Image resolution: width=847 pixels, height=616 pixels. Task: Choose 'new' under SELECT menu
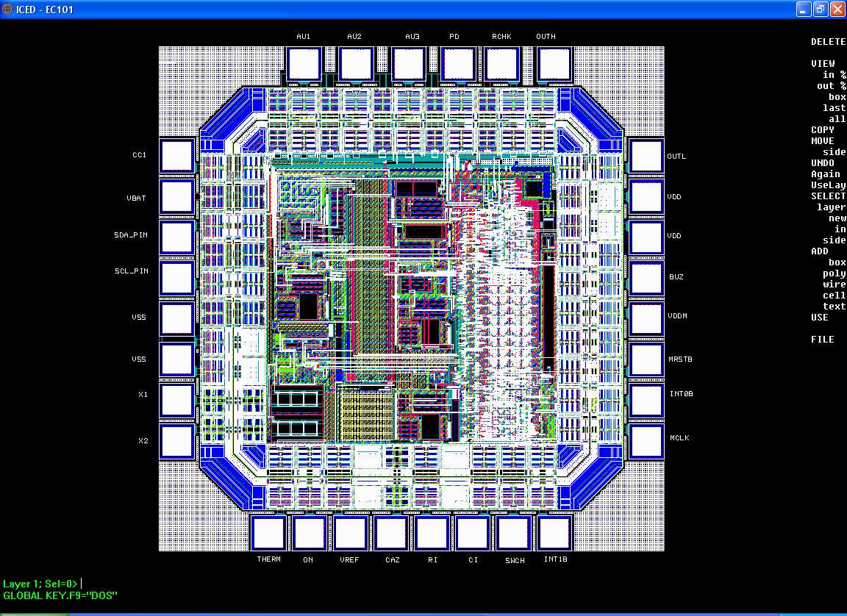pyautogui.click(x=837, y=218)
